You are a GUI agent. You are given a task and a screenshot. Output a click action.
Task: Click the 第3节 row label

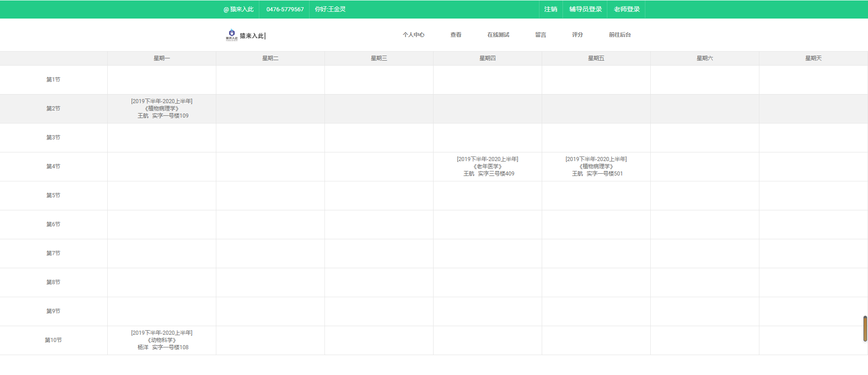click(x=53, y=138)
